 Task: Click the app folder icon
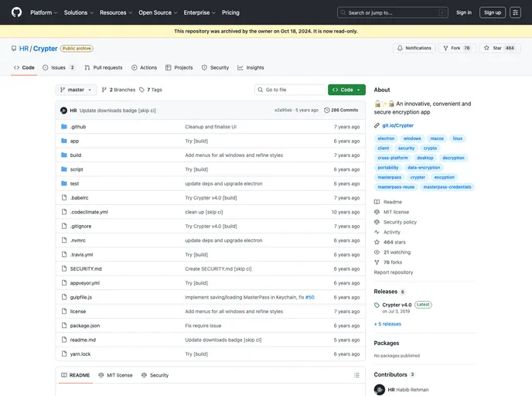click(63, 141)
